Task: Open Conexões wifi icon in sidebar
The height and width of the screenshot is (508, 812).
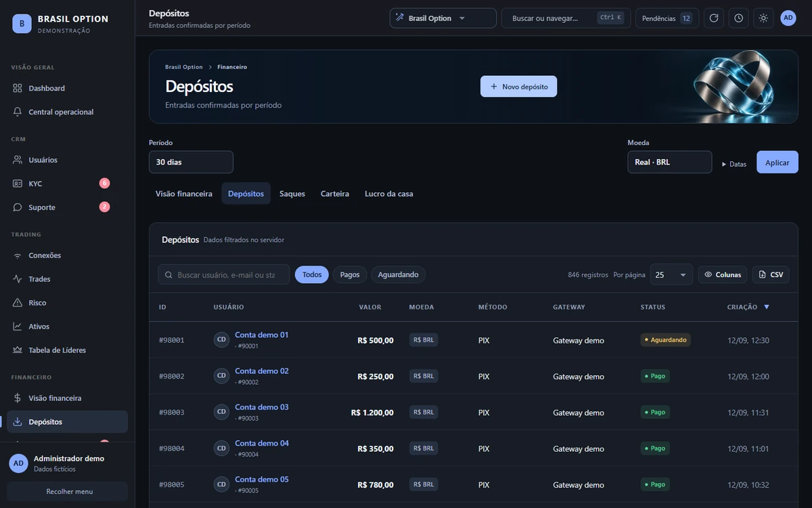Action: click(18, 255)
